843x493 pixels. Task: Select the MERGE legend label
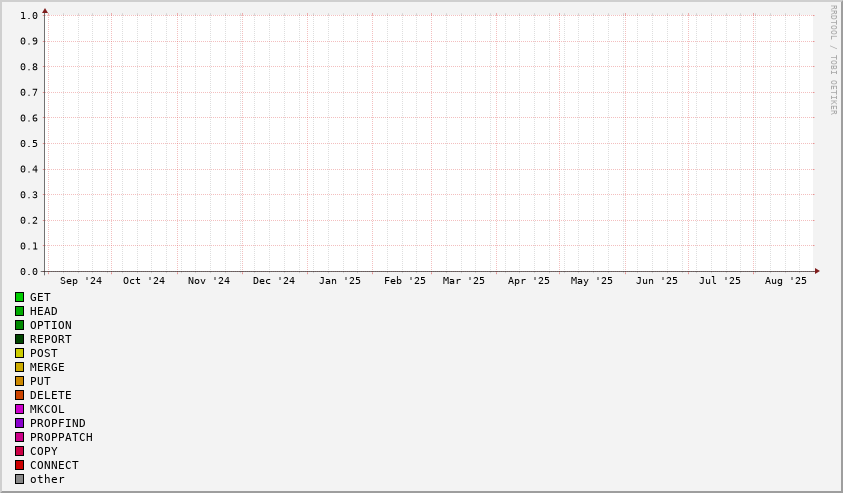click(x=47, y=367)
